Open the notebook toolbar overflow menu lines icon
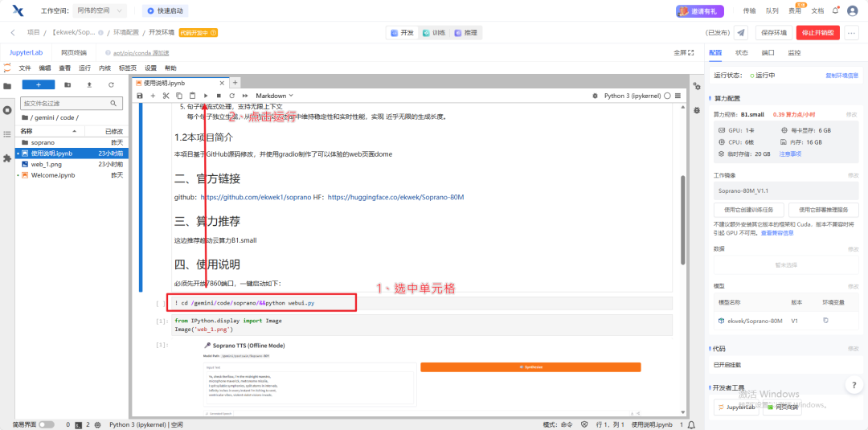 678,96
